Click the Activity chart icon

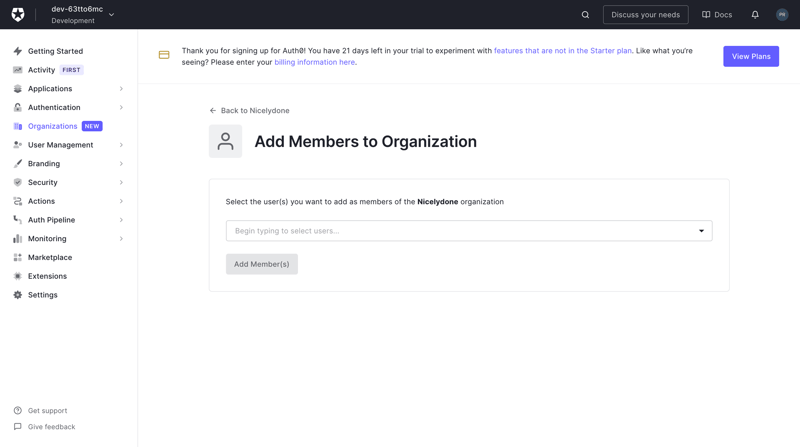(18, 70)
